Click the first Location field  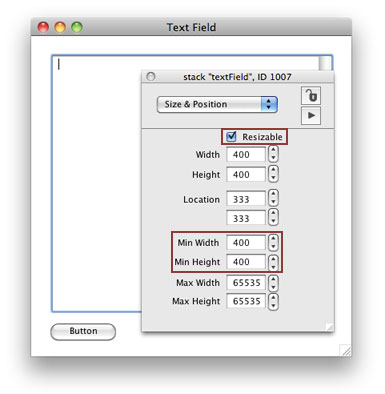pyautogui.click(x=246, y=199)
